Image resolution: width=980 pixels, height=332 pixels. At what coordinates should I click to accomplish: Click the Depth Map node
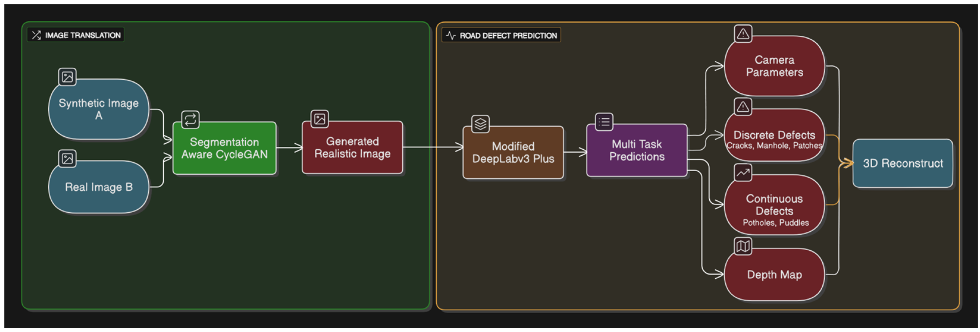coord(774,275)
